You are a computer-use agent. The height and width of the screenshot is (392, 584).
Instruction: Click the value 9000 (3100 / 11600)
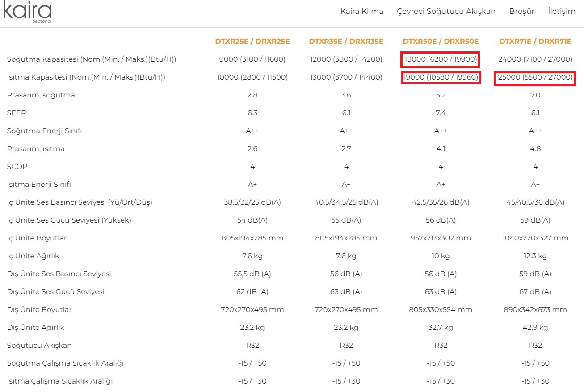point(252,59)
